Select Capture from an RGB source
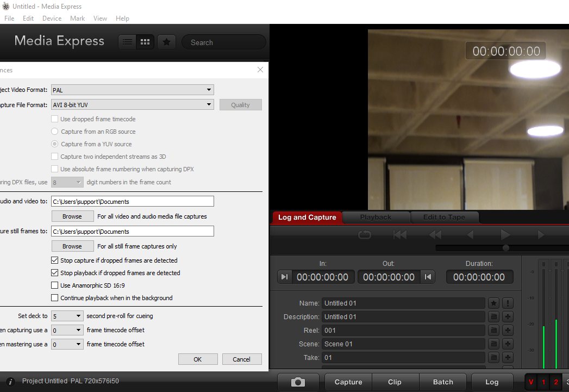This screenshot has width=569, height=392. (x=54, y=132)
